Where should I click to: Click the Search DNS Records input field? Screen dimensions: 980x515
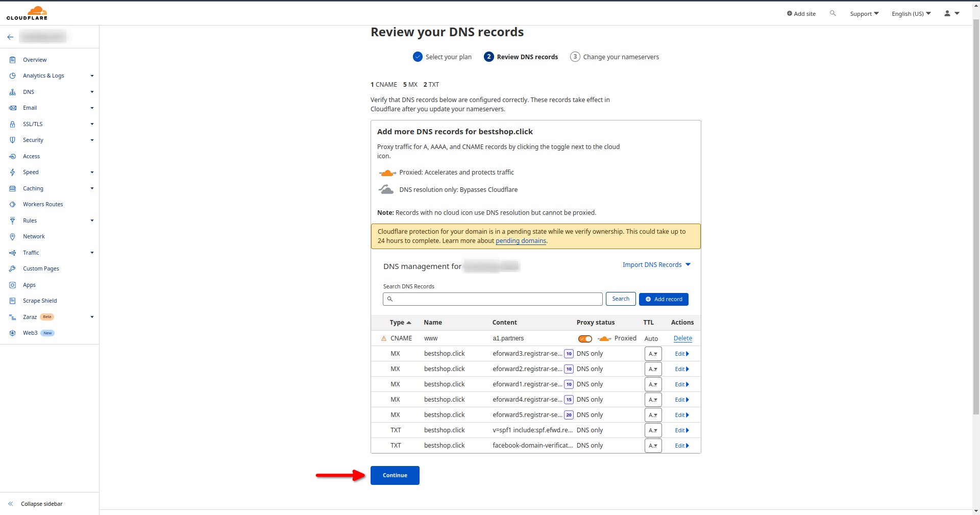click(x=493, y=299)
